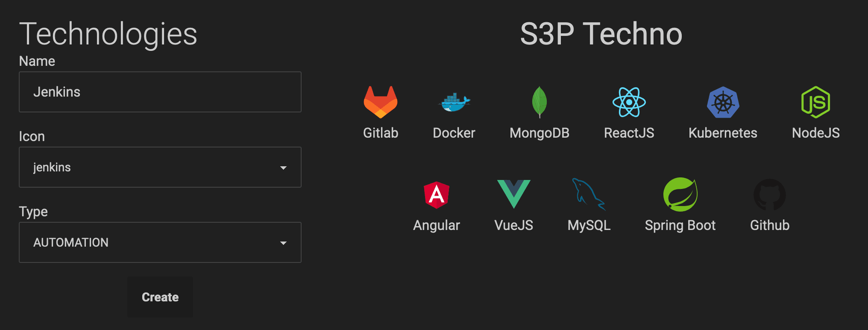The image size is (868, 330).
Task: Select the VueJS logo icon
Action: click(513, 194)
